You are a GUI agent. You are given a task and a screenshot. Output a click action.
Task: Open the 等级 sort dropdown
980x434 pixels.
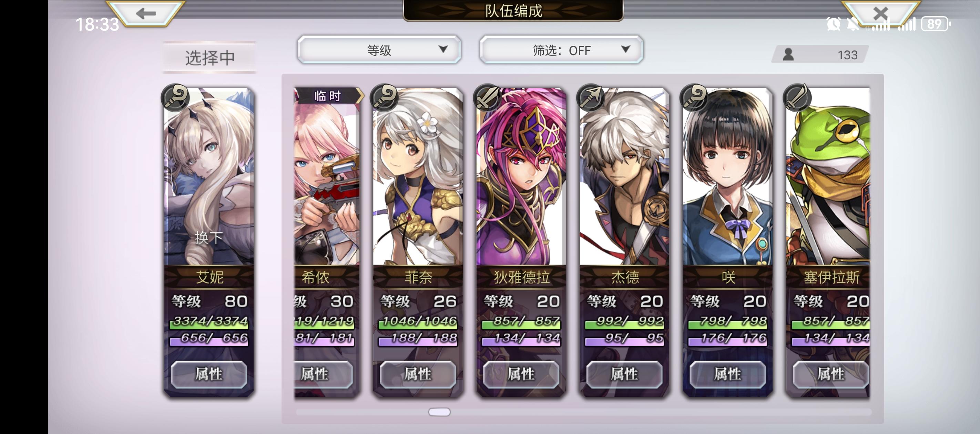(379, 50)
